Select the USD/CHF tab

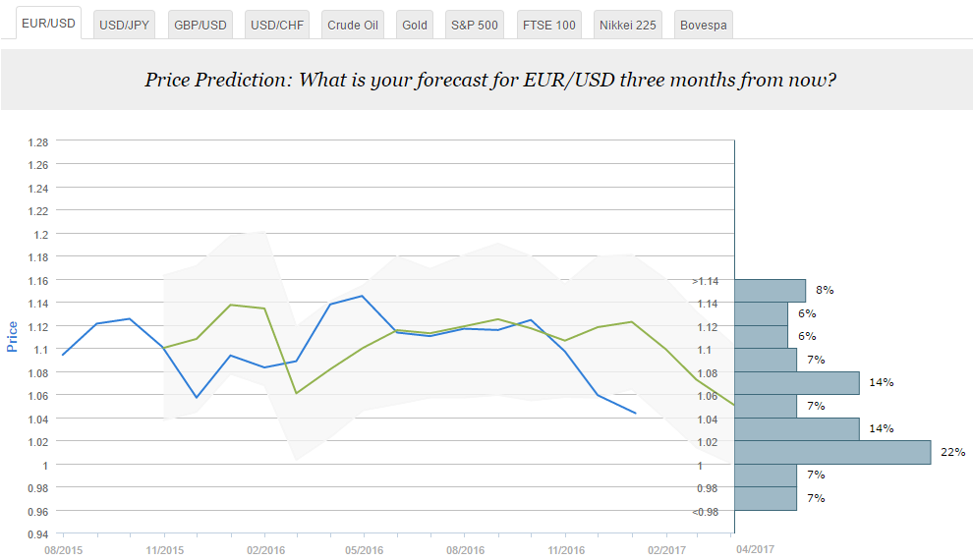coord(277,25)
